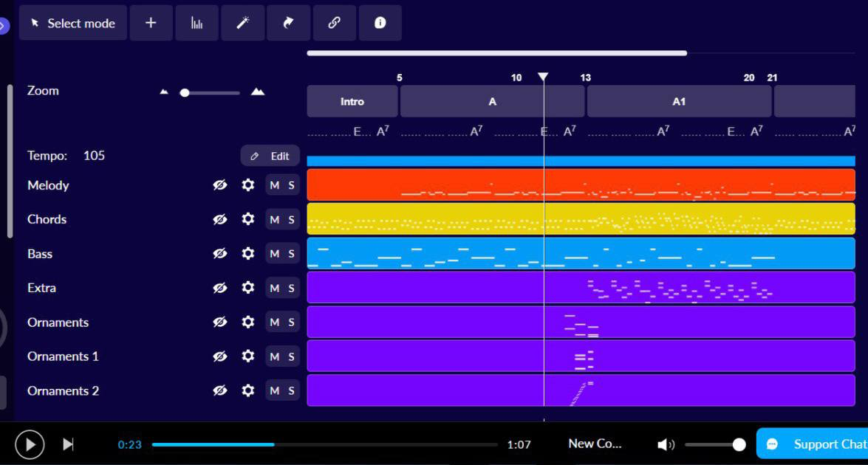This screenshot has width=868, height=465.
Task: Toggle visibility of Ornaments 2 track
Action: 219,390
